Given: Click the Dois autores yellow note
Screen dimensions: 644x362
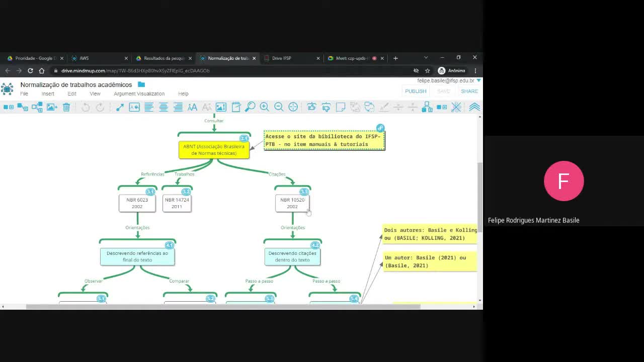Looking at the screenshot, I should click(x=430, y=234).
